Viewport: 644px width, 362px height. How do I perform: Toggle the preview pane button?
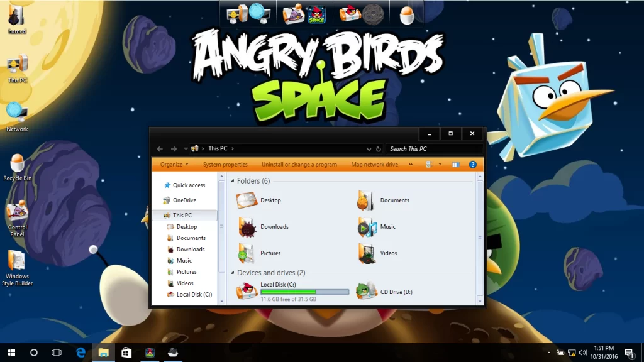456,165
